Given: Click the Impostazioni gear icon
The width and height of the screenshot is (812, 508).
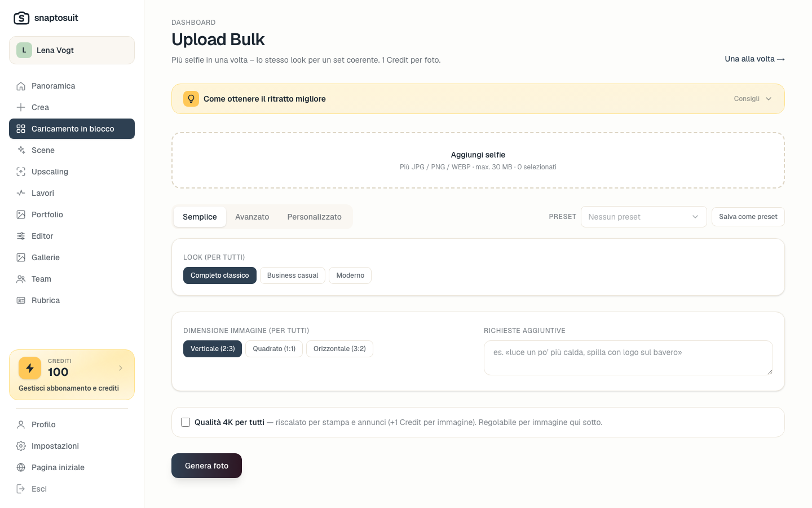Looking at the screenshot, I should [x=21, y=446].
